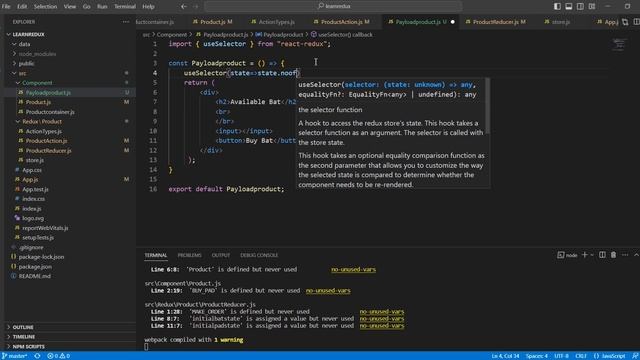The image size is (640, 360).
Task: Toggle primary side bar layout icon
Action: [x=557, y=6]
